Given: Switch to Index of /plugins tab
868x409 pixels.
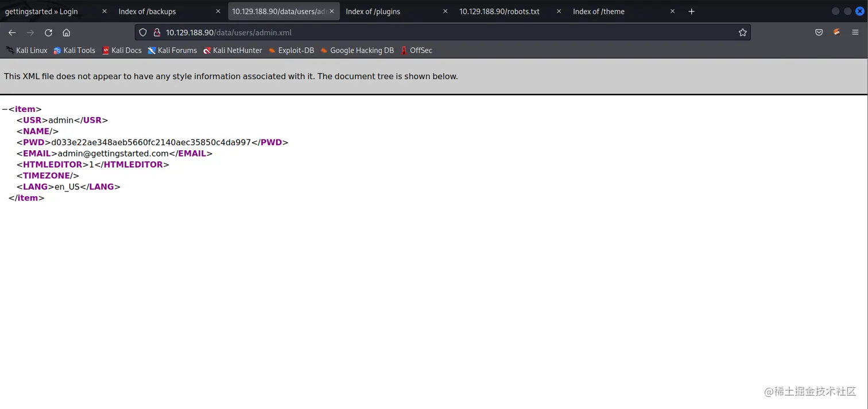Looking at the screenshot, I should pos(397,11).
